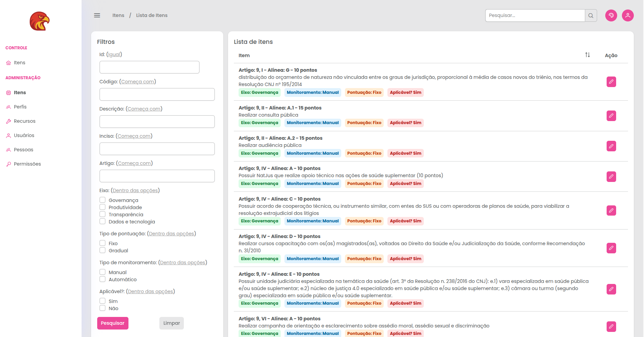The height and width of the screenshot is (337, 644).
Task: Click the top Pesquisar search box
Action: [535, 16]
